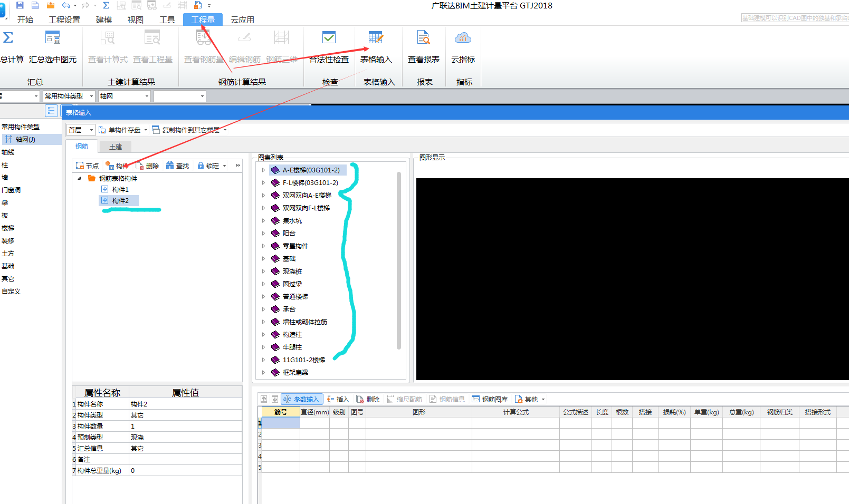This screenshot has width=849, height=504.
Task: Click the Undo arrow icon
Action: pos(66,5)
